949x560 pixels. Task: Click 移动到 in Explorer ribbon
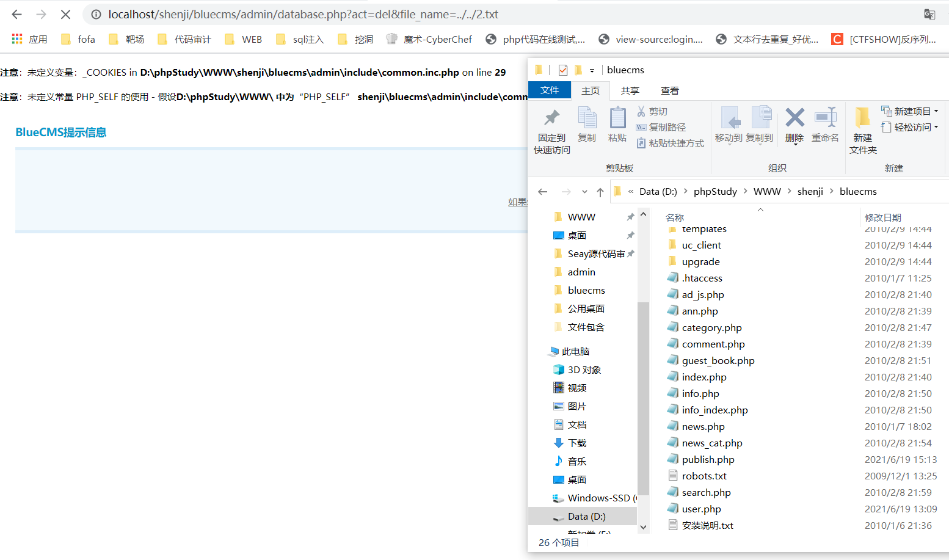[729, 125]
